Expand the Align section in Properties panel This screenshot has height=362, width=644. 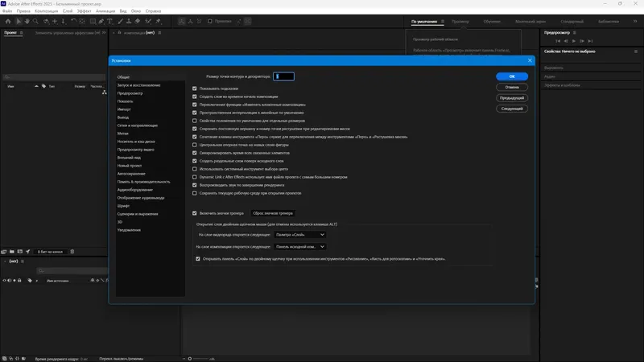click(x=554, y=68)
